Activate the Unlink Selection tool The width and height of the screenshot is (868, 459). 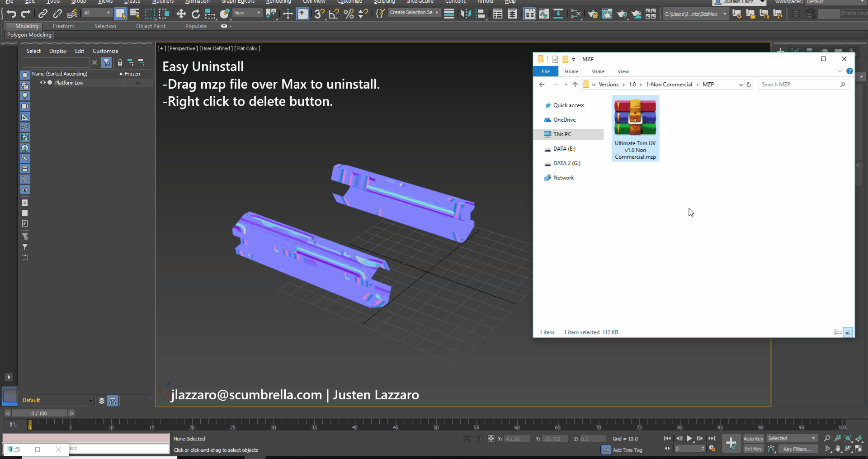click(57, 14)
